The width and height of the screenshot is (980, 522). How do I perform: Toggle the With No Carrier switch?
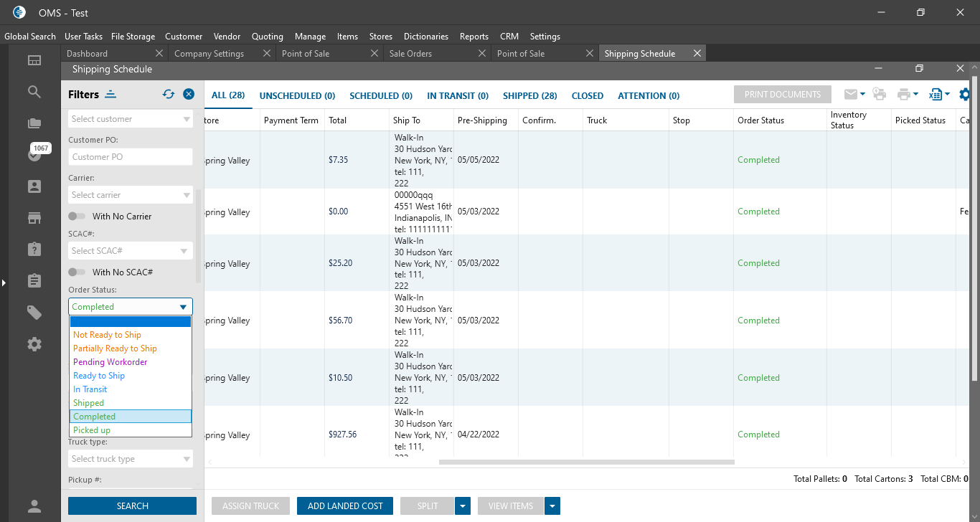[77, 217]
